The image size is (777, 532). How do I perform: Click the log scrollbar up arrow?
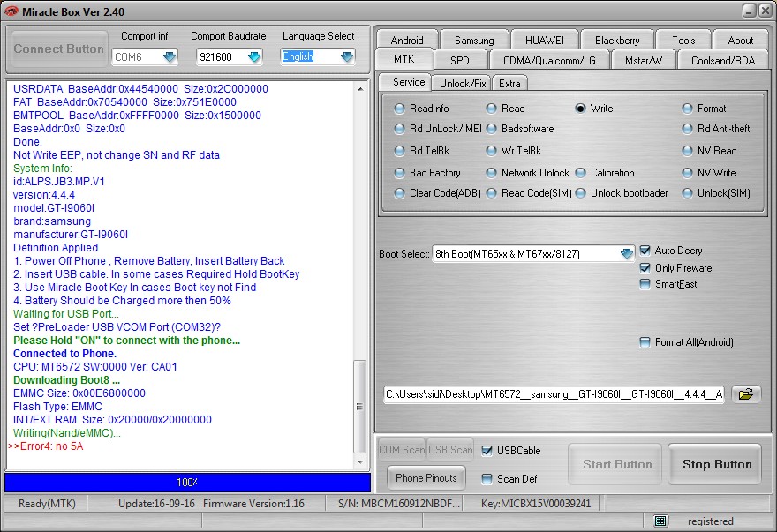pos(360,89)
